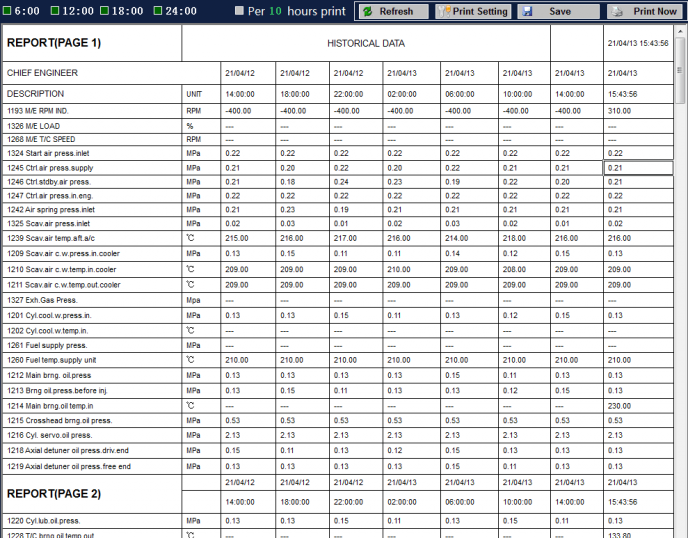The width and height of the screenshot is (688, 538).
Task: Click the 1245 Ctrl.air press.supply row label
Action: tap(50, 168)
